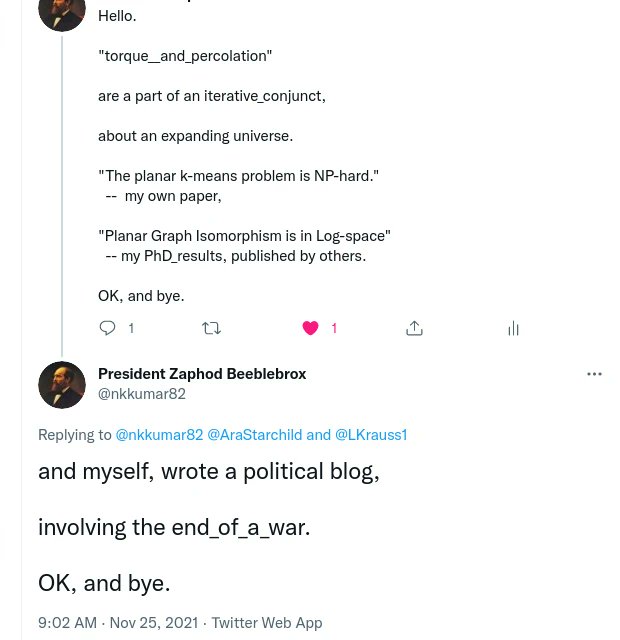Open President Zaphod Beeblebrox's profile name
The width and height of the screenshot is (620, 640).
202,374
